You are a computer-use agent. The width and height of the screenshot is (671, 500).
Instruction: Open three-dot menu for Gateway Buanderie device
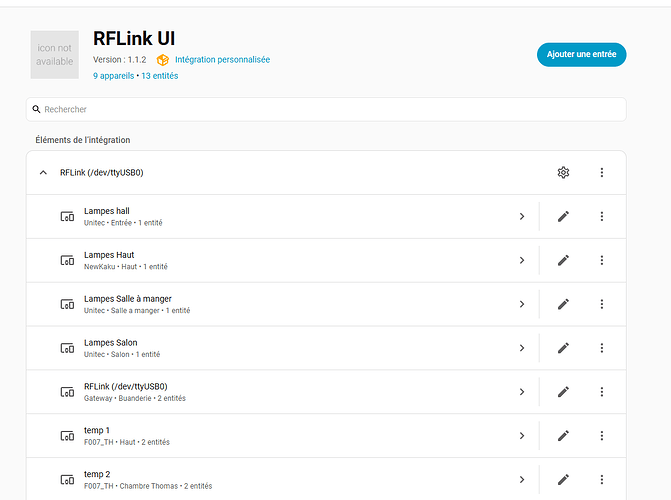coord(602,392)
